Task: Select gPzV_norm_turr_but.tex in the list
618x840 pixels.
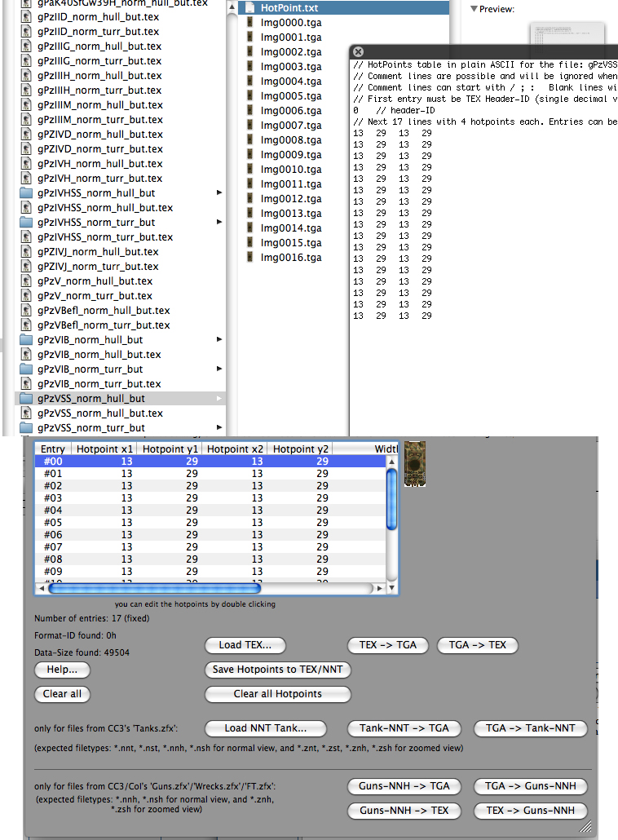Action: click(x=95, y=296)
